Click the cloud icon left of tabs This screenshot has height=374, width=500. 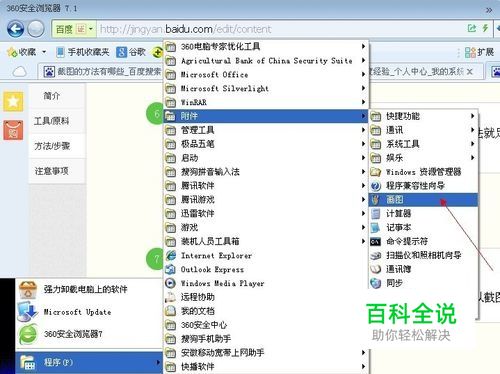click(x=19, y=72)
